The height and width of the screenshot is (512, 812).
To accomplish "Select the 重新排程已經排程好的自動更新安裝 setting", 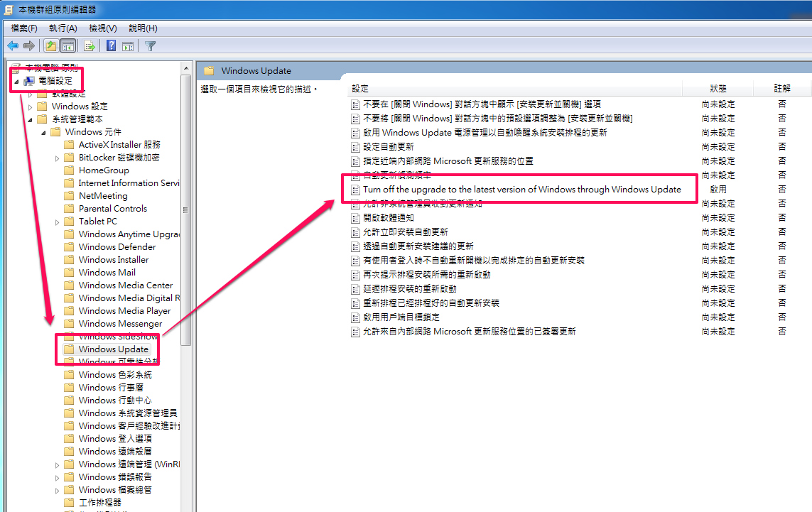I will pyautogui.click(x=431, y=303).
